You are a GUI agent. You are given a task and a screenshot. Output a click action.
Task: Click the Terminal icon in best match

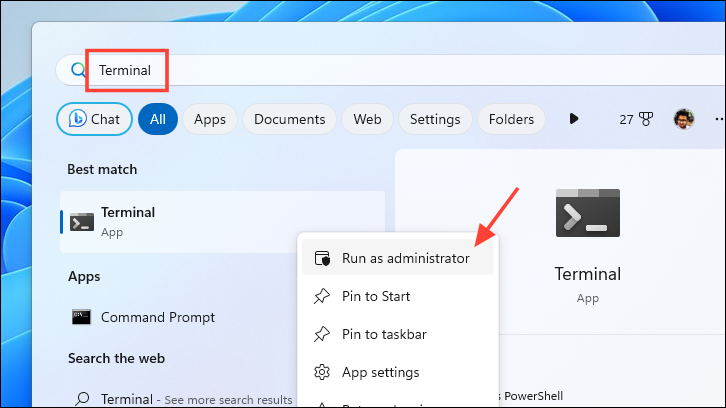point(82,222)
